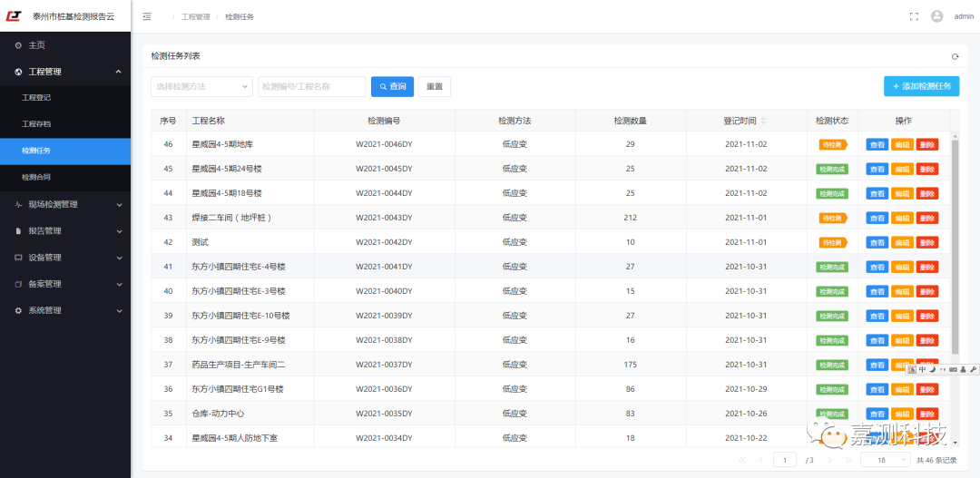
Task: Click the 待检测 status tag for 测试
Action: coord(832,242)
